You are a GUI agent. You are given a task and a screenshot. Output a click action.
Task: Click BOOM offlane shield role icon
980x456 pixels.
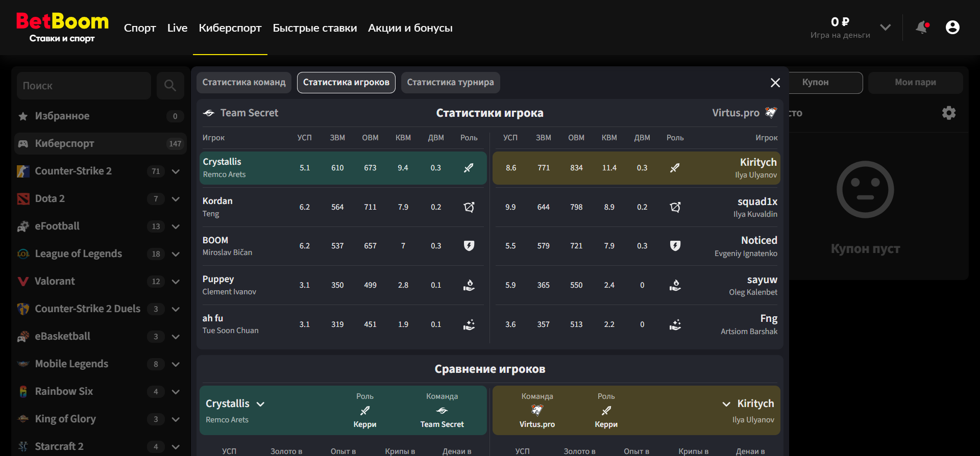[x=469, y=246]
